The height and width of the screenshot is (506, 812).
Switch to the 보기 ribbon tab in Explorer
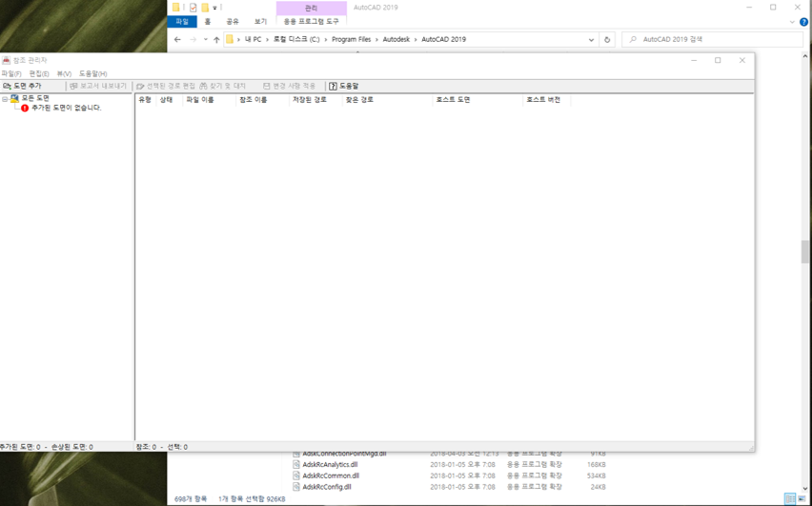tap(260, 22)
